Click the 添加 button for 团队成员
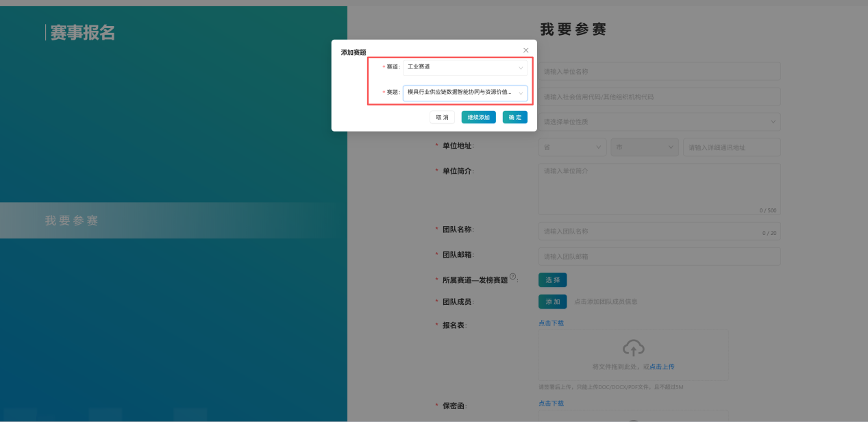Screen dimensions: 868x422 point(552,302)
